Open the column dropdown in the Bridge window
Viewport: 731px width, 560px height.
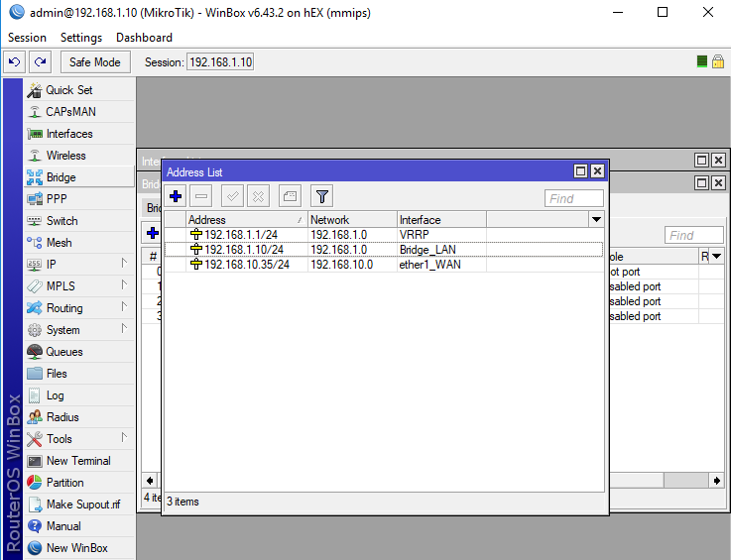click(x=716, y=257)
